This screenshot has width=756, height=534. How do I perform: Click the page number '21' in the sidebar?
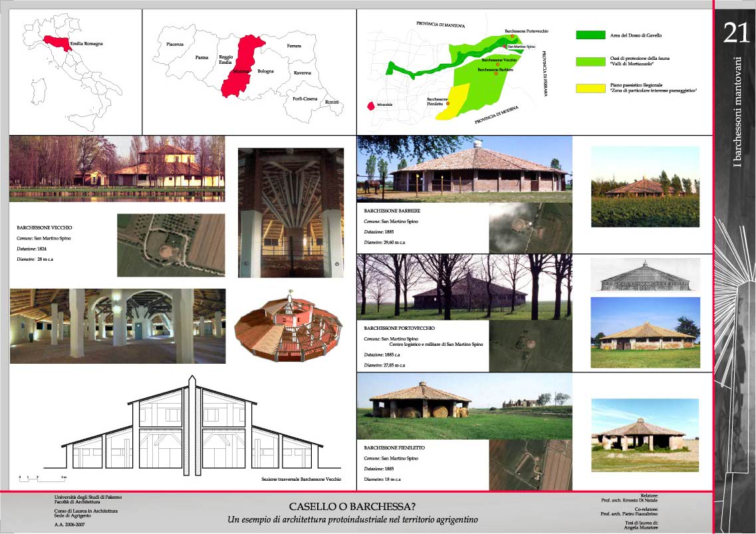pos(736,33)
